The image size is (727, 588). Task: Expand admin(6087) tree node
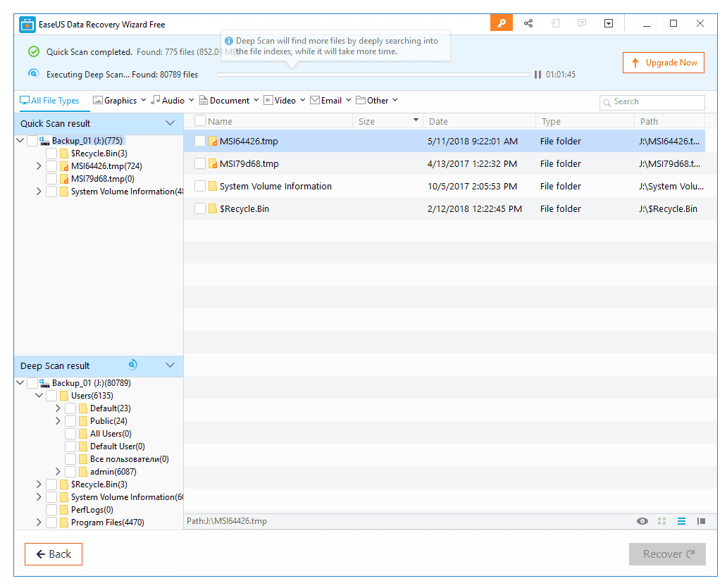58,472
